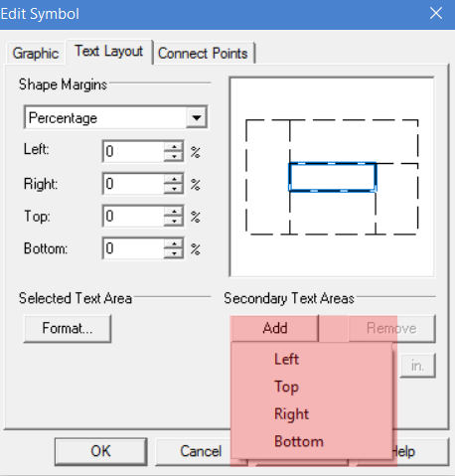455x476 pixels.
Task: Confirm the dialog with OK
Action: tap(101, 451)
